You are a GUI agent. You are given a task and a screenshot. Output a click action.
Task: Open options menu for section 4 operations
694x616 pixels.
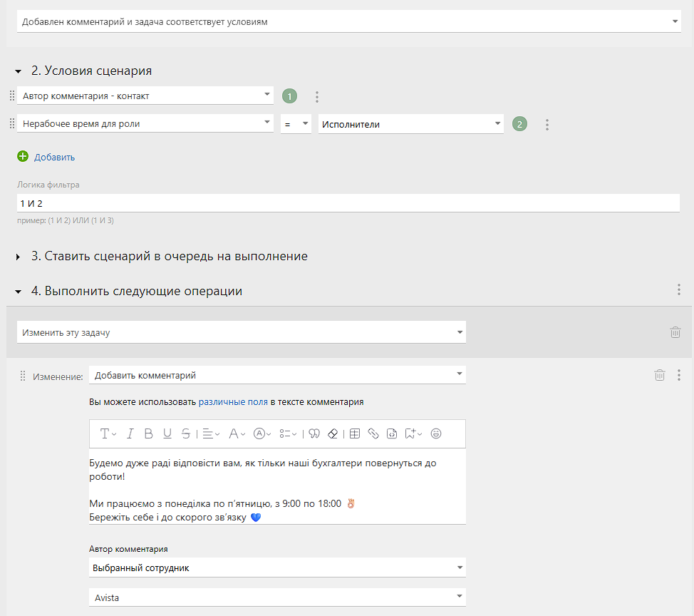point(678,289)
